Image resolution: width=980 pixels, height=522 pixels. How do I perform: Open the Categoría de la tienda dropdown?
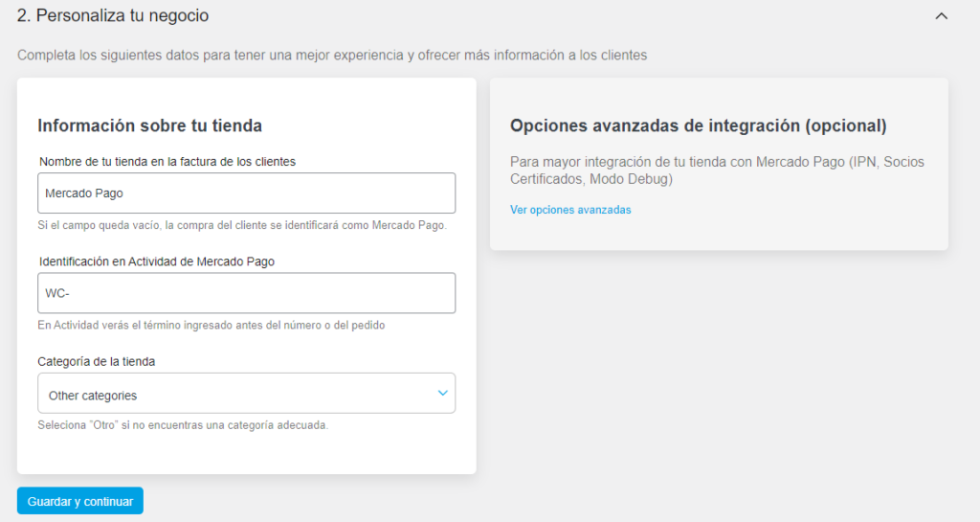click(246, 394)
